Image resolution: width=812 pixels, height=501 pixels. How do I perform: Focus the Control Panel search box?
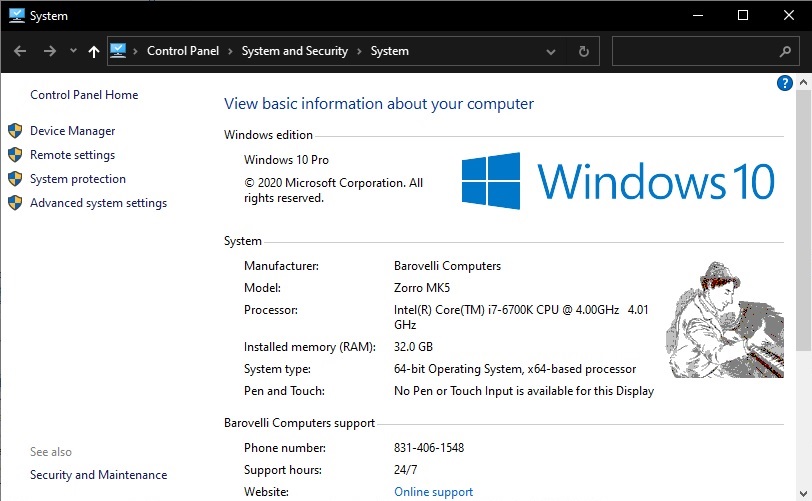[x=705, y=51]
